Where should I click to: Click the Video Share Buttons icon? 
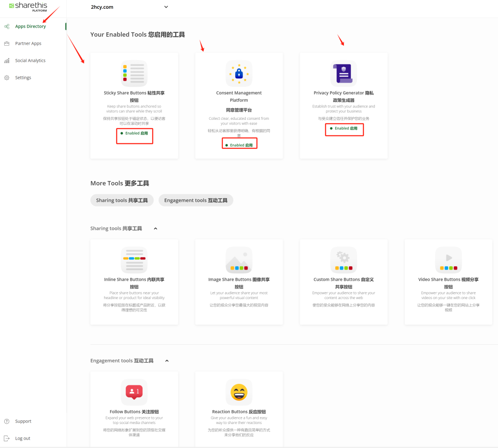click(448, 260)
